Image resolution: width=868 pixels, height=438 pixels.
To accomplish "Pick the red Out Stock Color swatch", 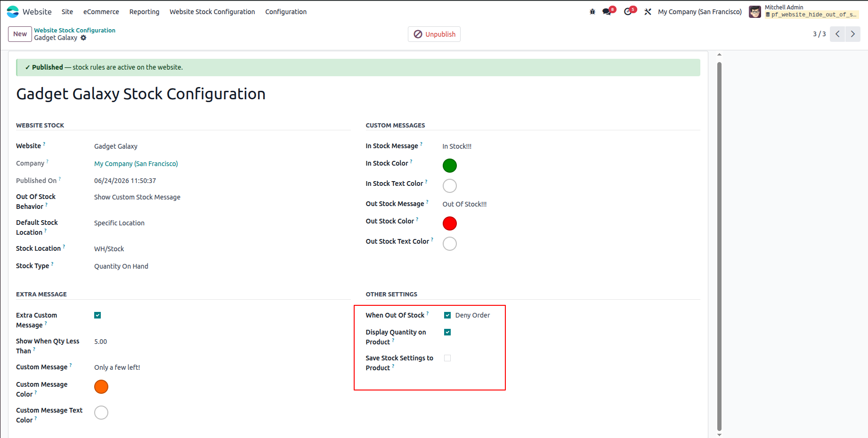I will coord(450,223).
